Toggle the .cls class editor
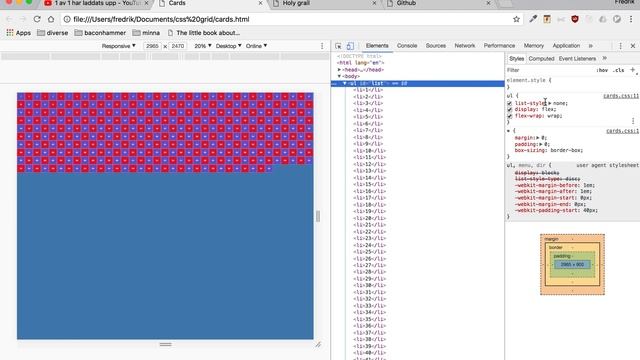 (x=619, y=70)
